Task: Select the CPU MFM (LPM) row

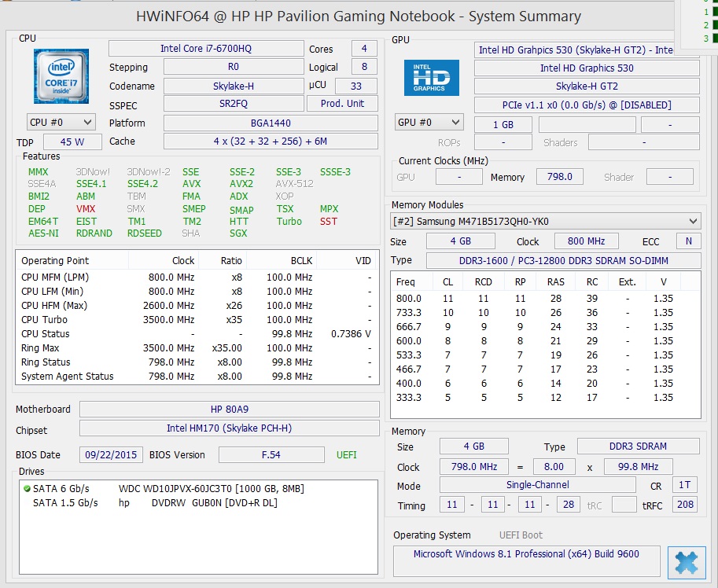Action: point(197,277)
